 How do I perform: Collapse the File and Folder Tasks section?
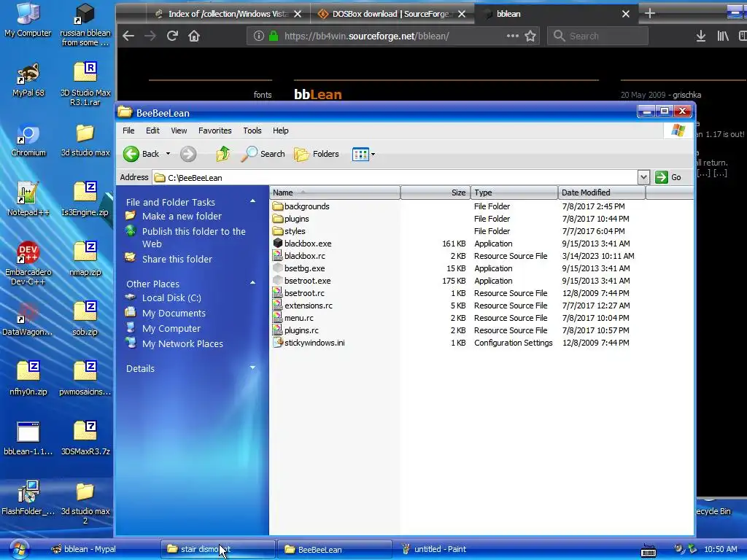pos(252,201)
